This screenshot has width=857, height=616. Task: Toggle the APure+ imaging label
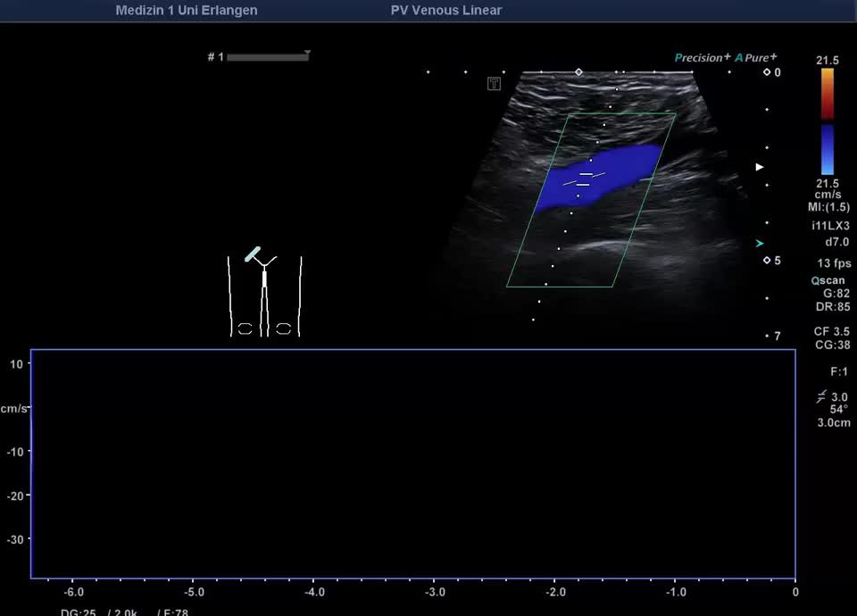(756, 58)
